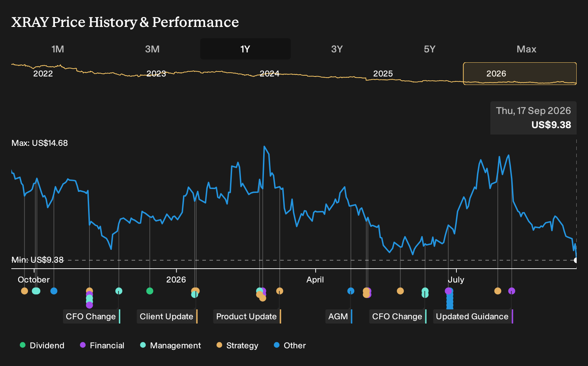The image size is (588, 366).
Task: Click the highlighted 2026 range selector window
Action: (520, 74)
